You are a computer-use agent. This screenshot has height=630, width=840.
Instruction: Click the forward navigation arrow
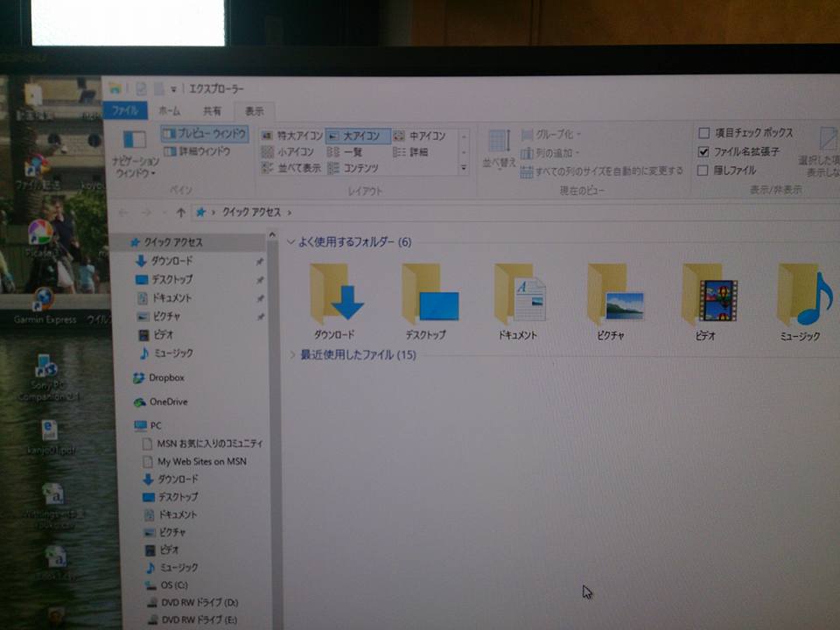coord(146,213)
